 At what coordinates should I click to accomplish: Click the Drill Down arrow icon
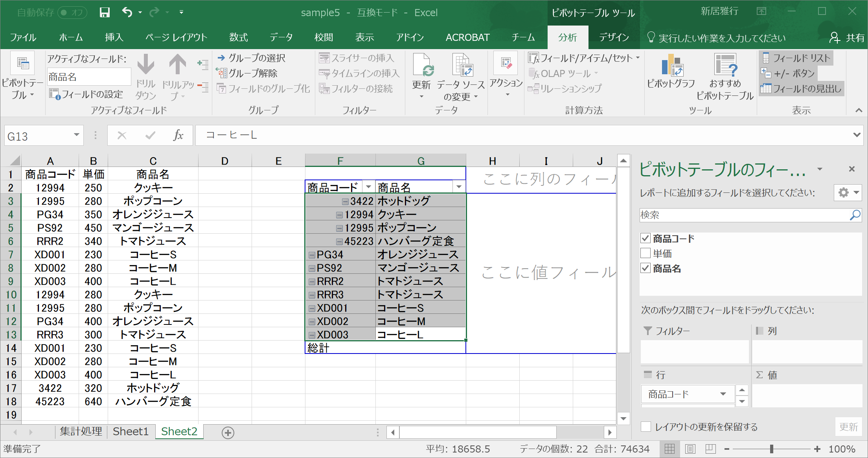145,65
